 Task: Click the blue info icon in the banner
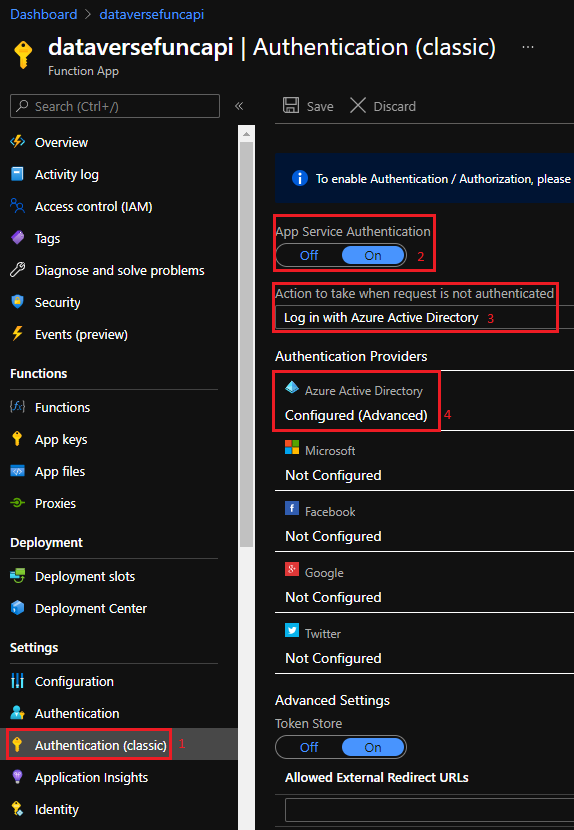[x=300, y=178]
